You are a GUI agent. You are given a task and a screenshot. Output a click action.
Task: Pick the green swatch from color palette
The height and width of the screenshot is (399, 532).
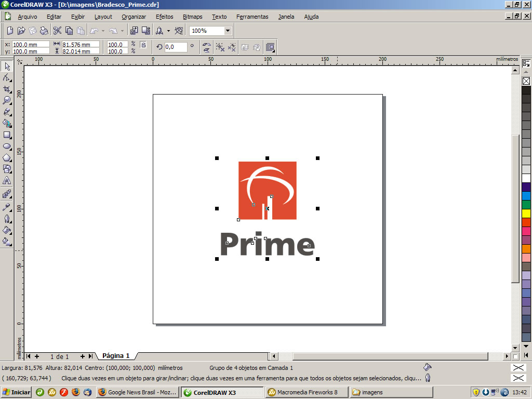526,205
